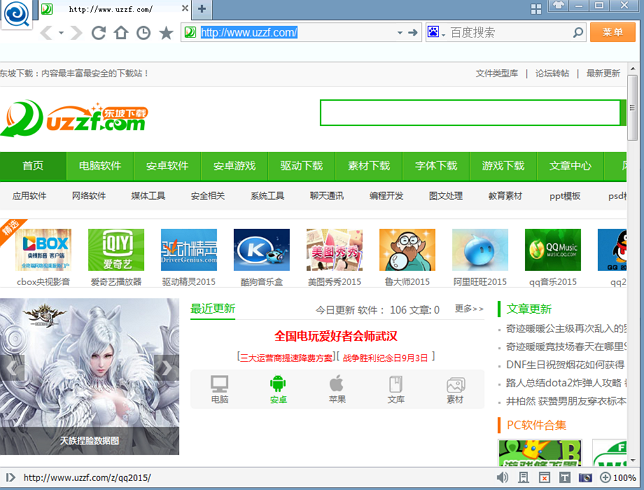Click the browser forward arrow
Image resolution: width=644 pixels, height=490 pixels.
tap(76, 32)
